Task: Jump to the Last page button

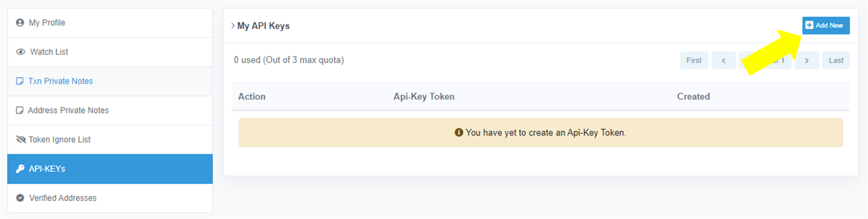Action: pyautogui.click(x=836, y=60)
